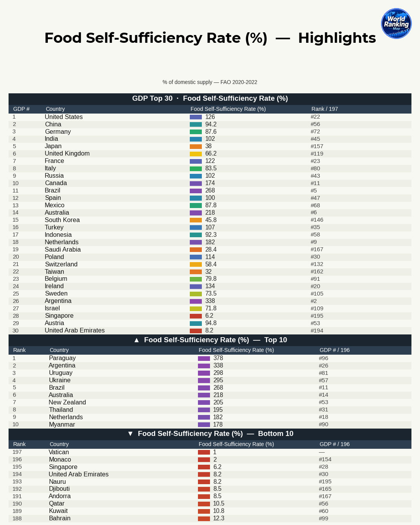Click New Zealand in the Top 10 table
420x525 pixels.
click(x=67, y=402)
